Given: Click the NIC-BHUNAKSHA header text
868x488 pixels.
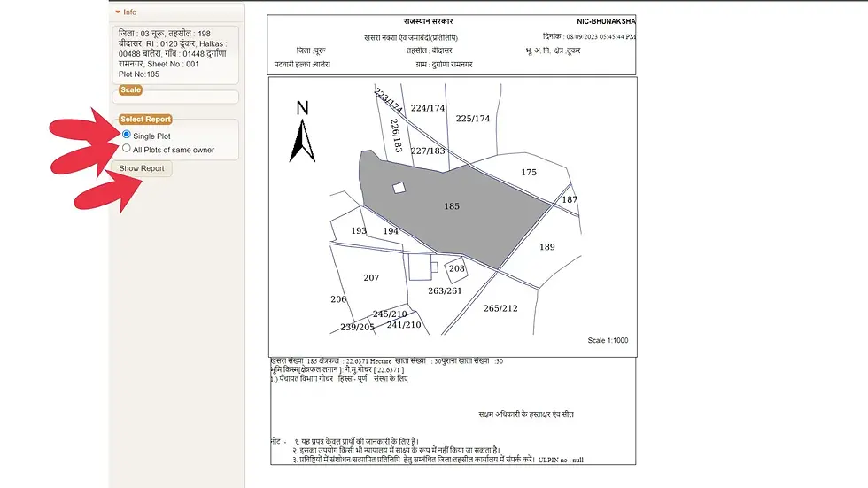Looking at the screenshot, I should (x=606, y=21).
